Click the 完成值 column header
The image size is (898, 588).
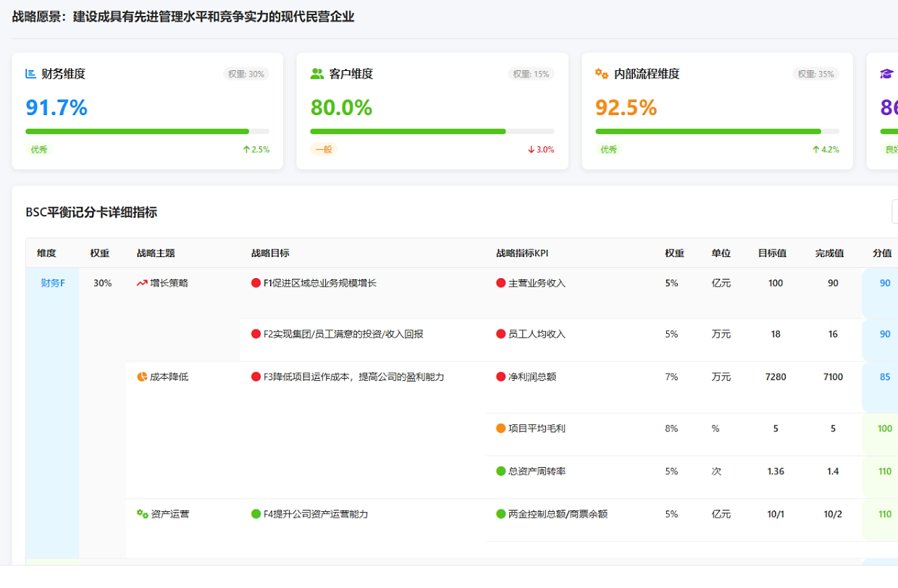[829, 253]
